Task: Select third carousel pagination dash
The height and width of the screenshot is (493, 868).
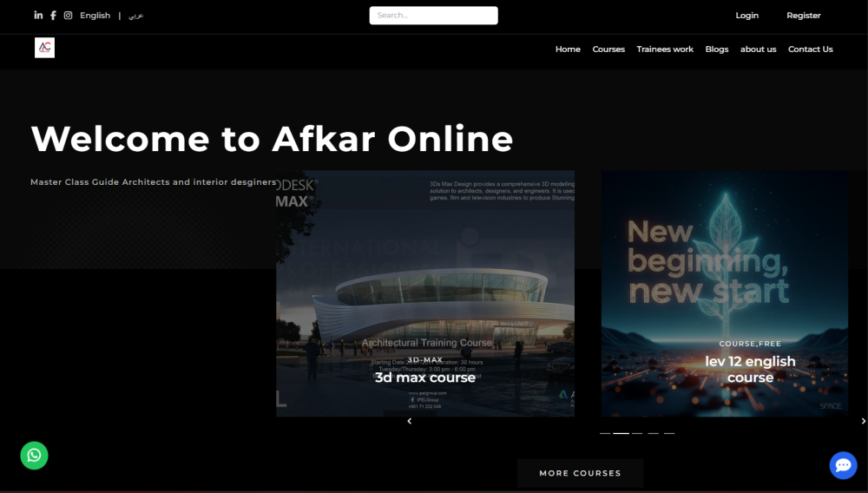Action: [x=637, y=433]
